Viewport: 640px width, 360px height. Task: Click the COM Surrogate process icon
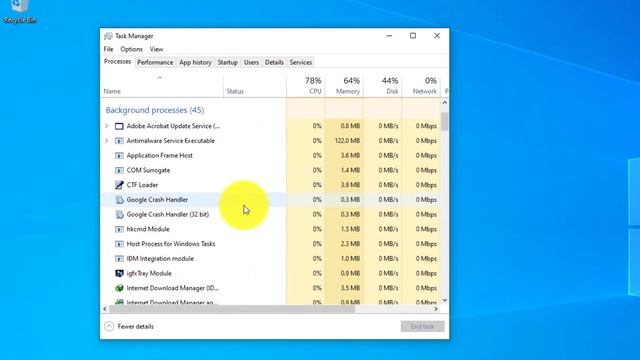[119, 170]
